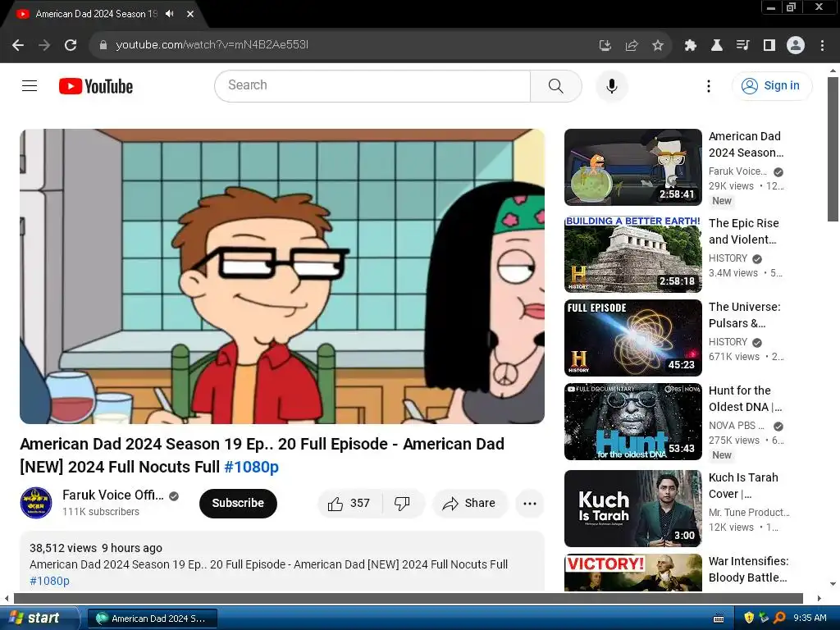Image resolution: width=840 pixels, height=630 pixels.
Task: Click 'The Epic Rise and Violent...' title
Action: (743, 231)
